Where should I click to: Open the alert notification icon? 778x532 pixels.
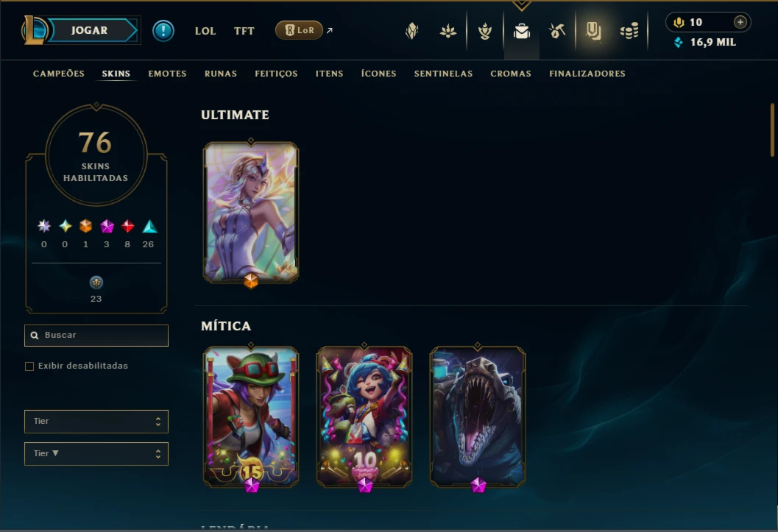pos(163,31)
